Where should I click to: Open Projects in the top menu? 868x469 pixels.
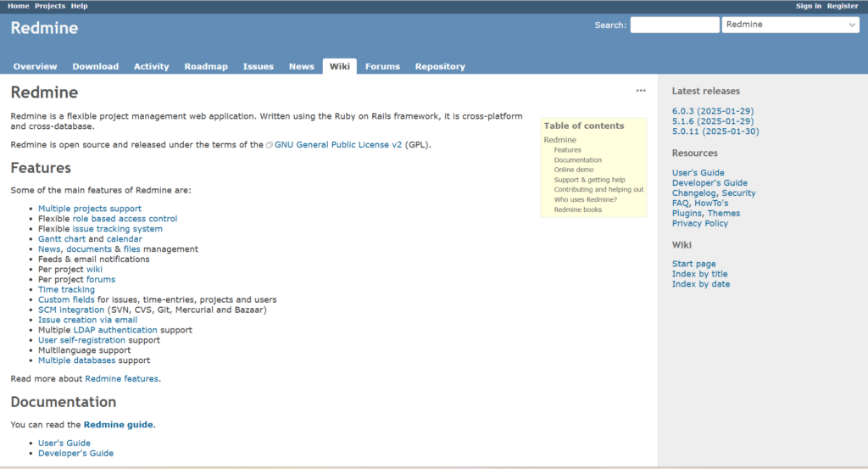50,6
